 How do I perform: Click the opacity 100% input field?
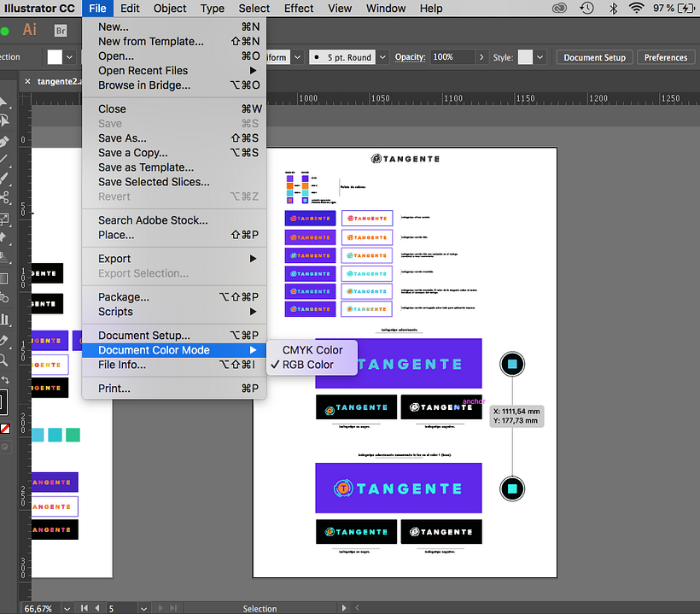[452, 57]
